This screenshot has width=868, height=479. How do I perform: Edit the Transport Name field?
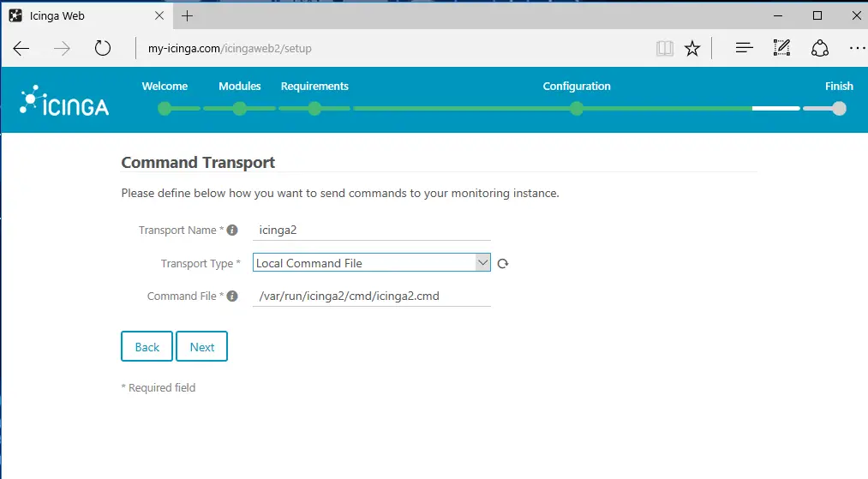(x=371, y=231)
